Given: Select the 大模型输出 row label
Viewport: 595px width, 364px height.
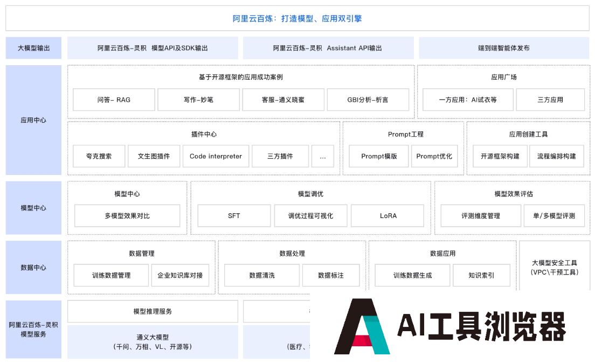Looking at the screenshot, I should click(x=33, y=48).
